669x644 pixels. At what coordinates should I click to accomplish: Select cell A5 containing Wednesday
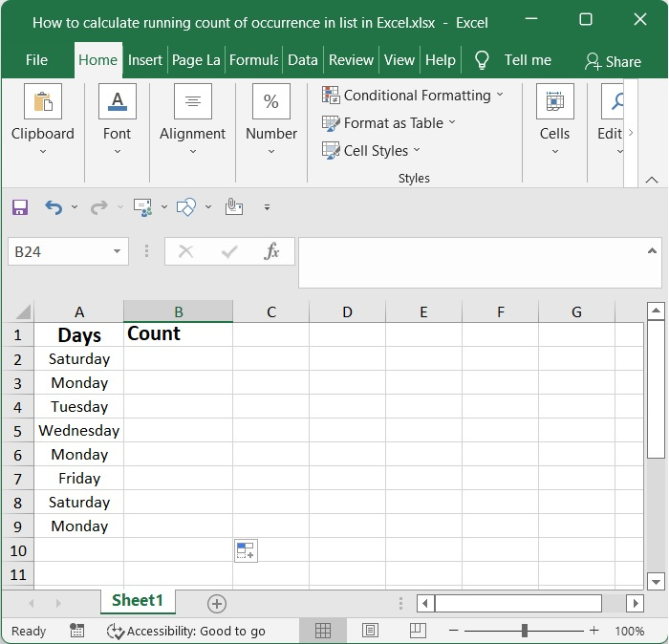[x=79, y=431]
